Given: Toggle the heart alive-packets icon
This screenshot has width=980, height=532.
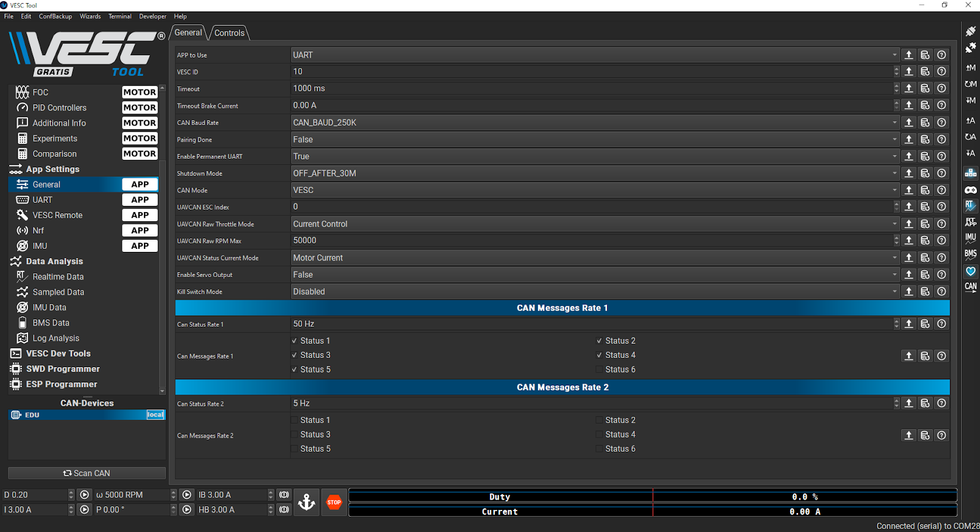Looking at the screenshot, I should click(x=971, y=271).
